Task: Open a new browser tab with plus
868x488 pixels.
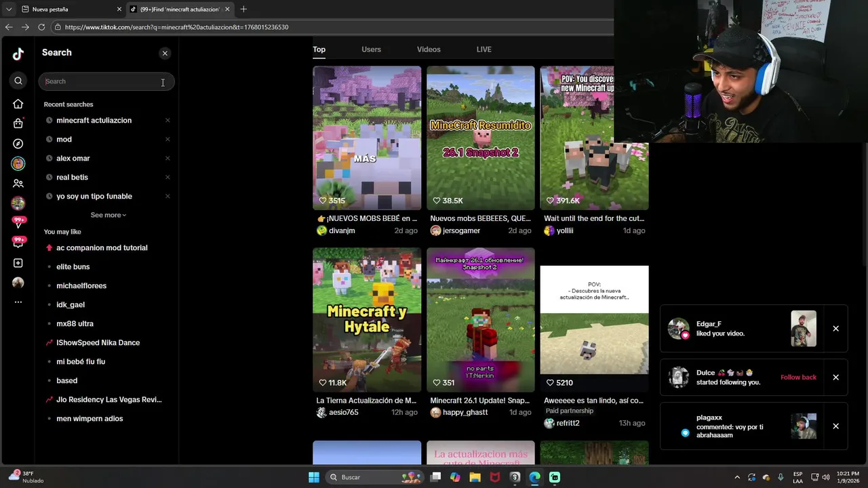Action: coord(243,9)
